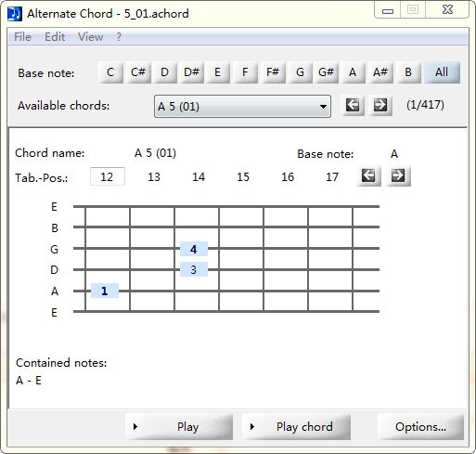Screen dimensions: 476x454
Task: Open the View menu
Action: tap(90, 37)
